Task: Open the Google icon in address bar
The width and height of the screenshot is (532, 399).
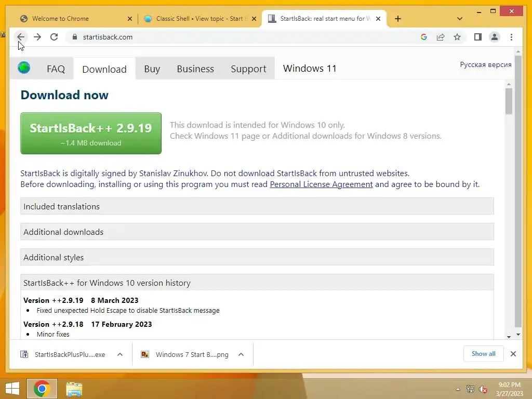Action: coord(424,37)
